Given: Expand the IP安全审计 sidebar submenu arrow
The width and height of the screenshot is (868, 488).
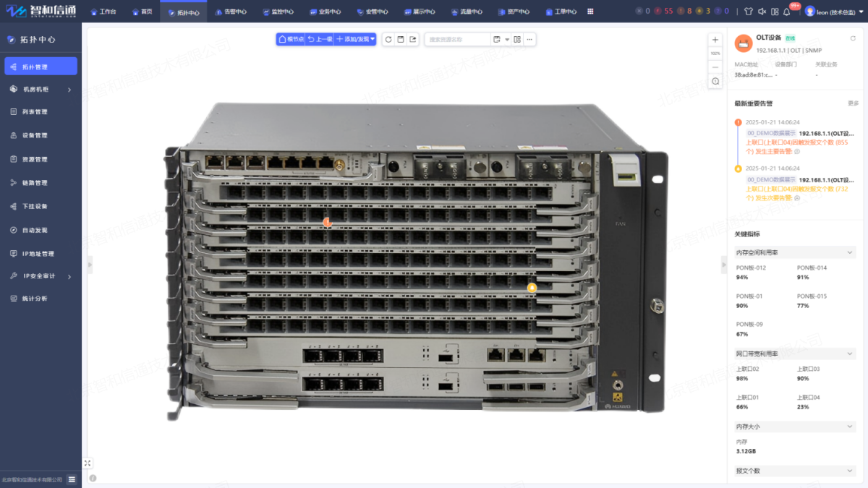Looking at the screenshot, I should (x=69, y=276).
